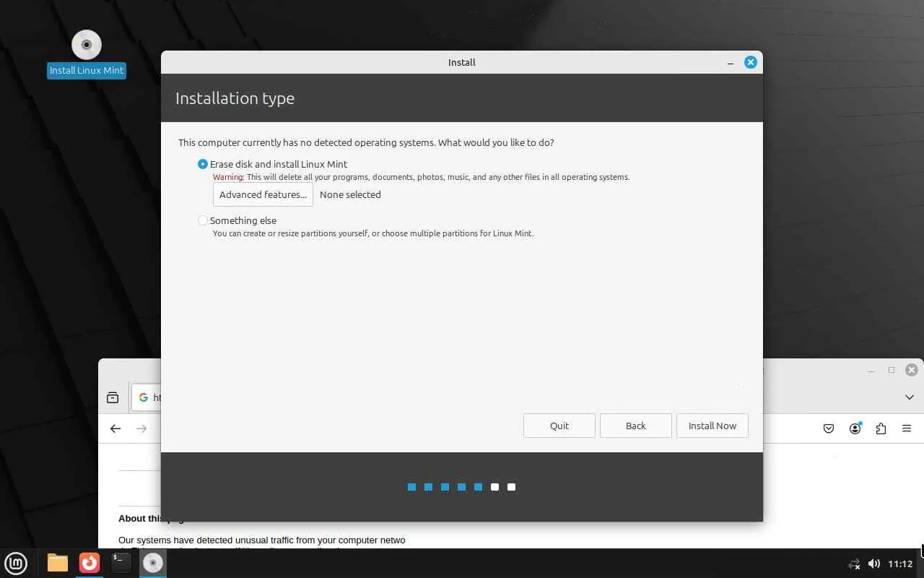Select the installer disc icon in the taskbar
Screen dimensions: 924x578
coord(153,563)
